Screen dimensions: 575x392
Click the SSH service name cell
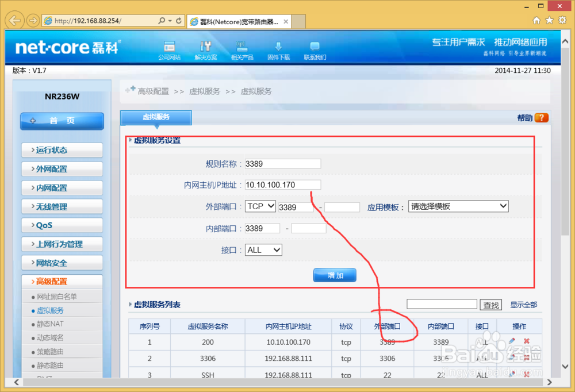[208, 375]
